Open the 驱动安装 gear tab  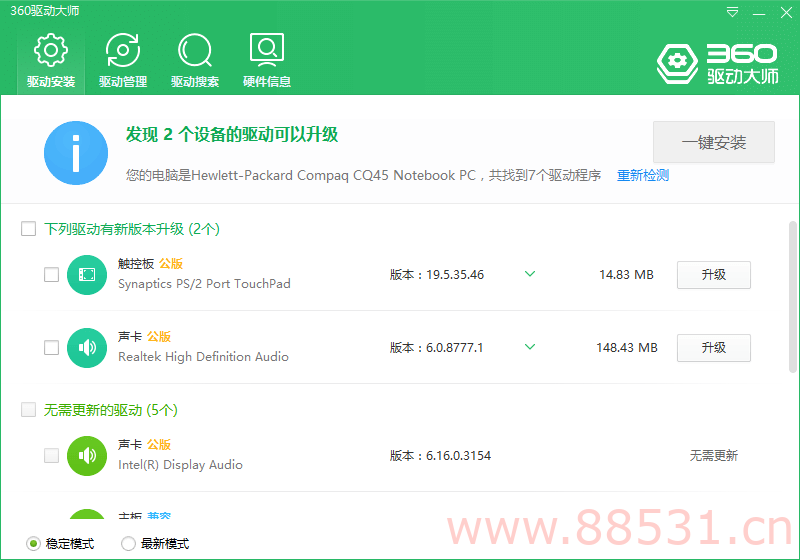pos(51,60)
